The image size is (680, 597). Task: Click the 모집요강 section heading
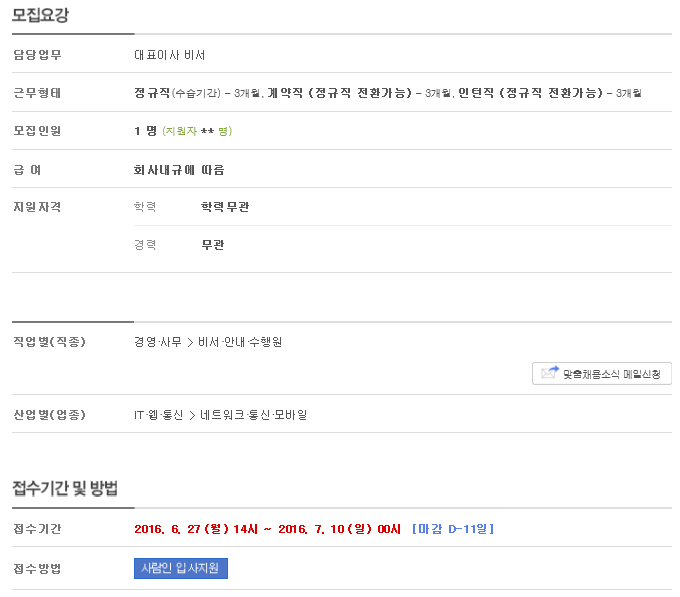tap(40, 15)
